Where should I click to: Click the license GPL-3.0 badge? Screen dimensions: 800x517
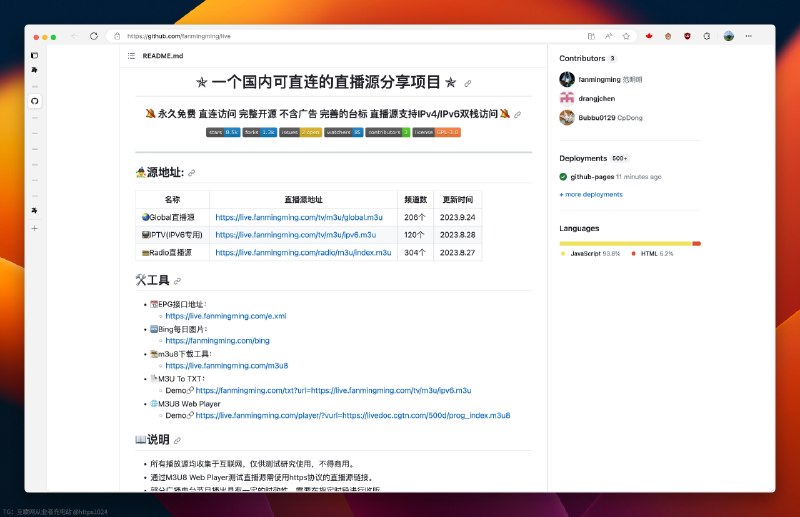click(436, 132)
